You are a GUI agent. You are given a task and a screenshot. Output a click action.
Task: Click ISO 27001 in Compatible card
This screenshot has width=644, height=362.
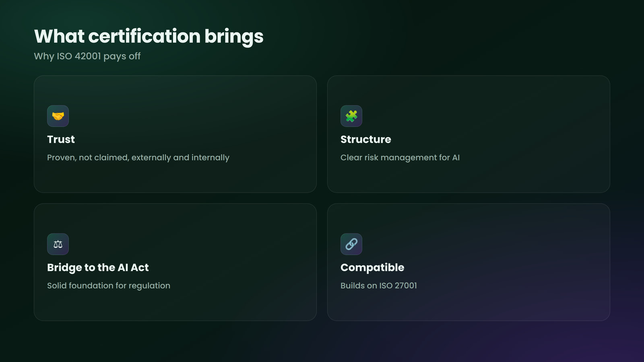coord(398,286)
